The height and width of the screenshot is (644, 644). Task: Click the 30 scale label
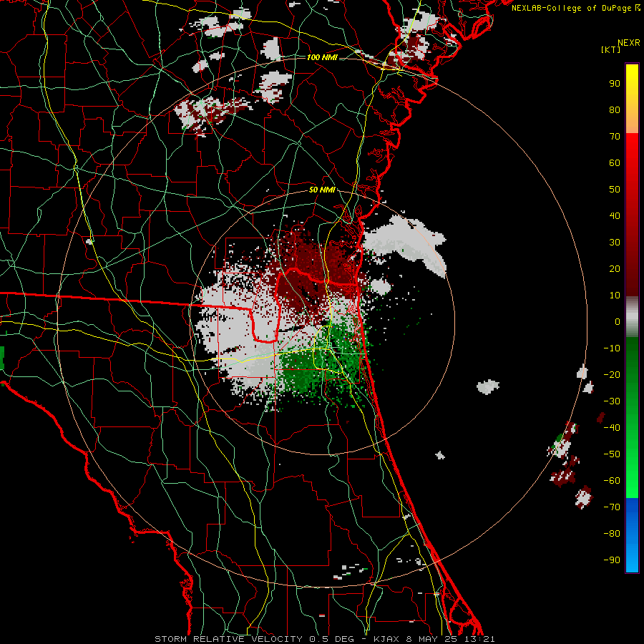pos(615,243)
